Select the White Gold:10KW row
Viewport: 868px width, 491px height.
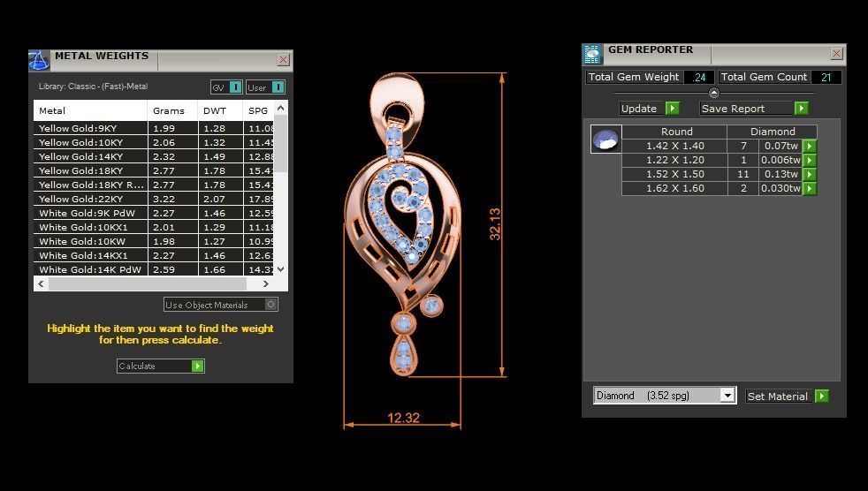tap(153, 241)
